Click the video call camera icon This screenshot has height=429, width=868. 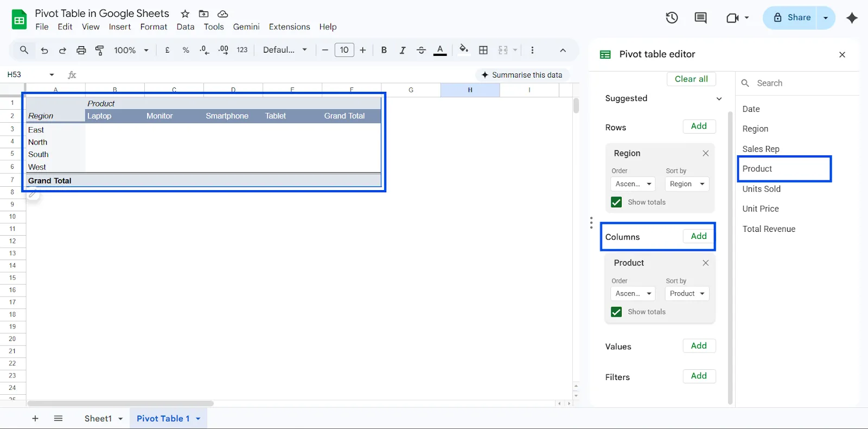(732, 18)
